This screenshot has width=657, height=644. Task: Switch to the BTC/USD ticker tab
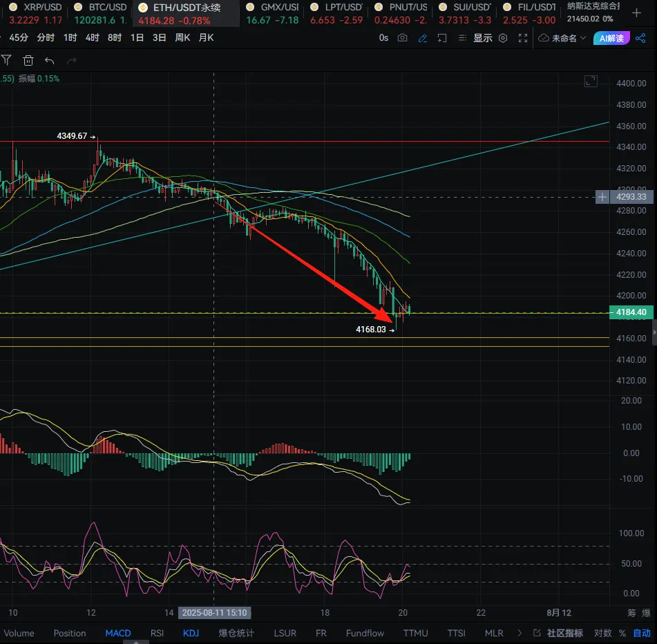pos(99,13)
